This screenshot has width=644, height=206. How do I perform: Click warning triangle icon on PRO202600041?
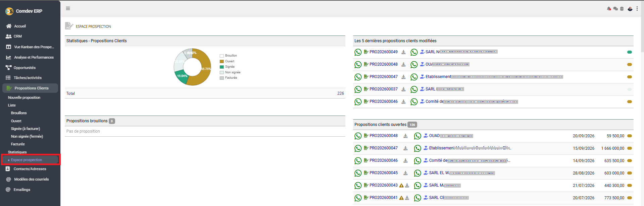[401, 198]
